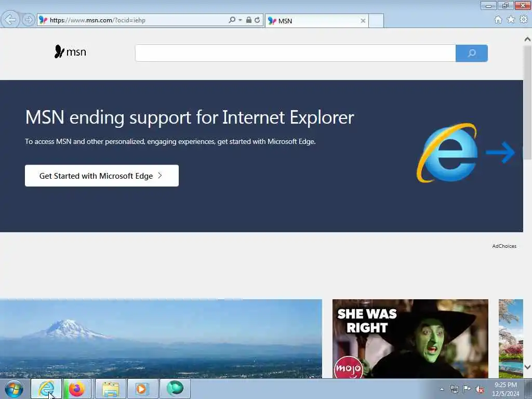Open the SHE WAS RIGHT witch thumbnail
Screen dimensions: 532x399
click(x=410, y=339)
